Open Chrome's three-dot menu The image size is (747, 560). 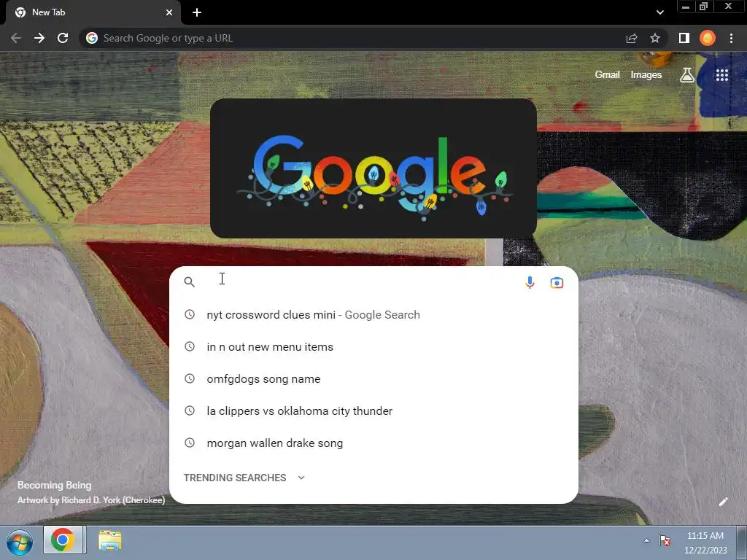(x=731, y=38)
